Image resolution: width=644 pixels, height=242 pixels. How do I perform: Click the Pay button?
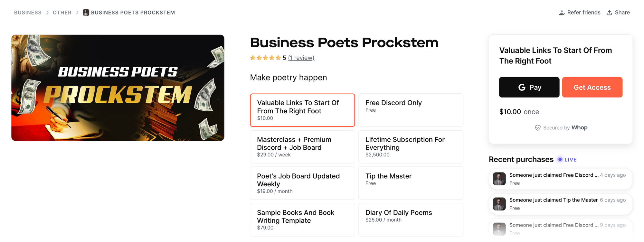point(529,87)
